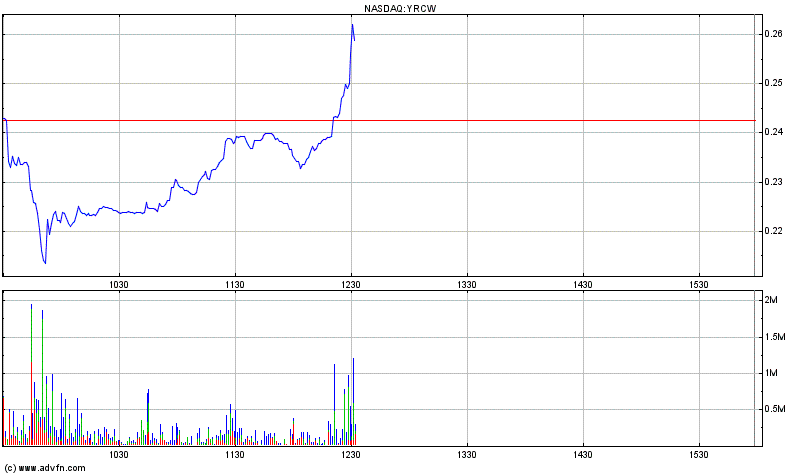800x475 pixels.
Task: Click 1030 time label under volume chart
Action: pyautogui.click(x=119, y=455)
